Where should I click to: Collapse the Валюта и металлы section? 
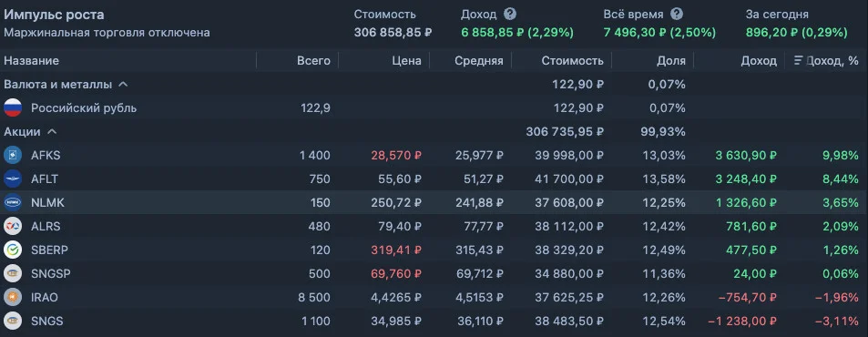pos(124,85)
